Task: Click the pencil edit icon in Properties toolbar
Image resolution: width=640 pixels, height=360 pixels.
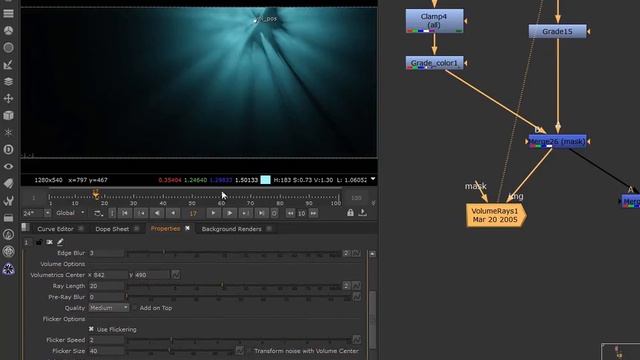Action: coord(60,242)
